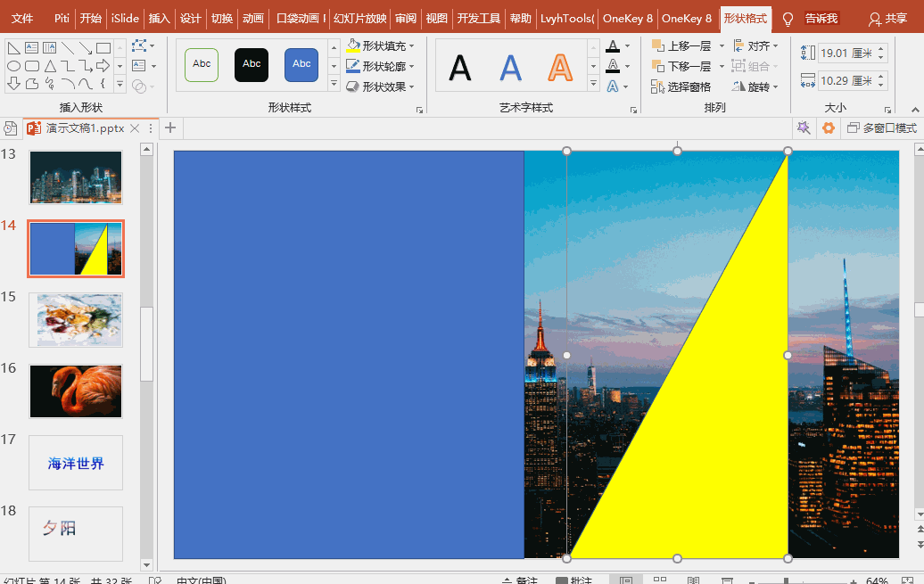The width and height of the screenshot is (924, 584).
Task: Click the orange gear settings icon
Action: pyautogui.click(x=828, y=127)
